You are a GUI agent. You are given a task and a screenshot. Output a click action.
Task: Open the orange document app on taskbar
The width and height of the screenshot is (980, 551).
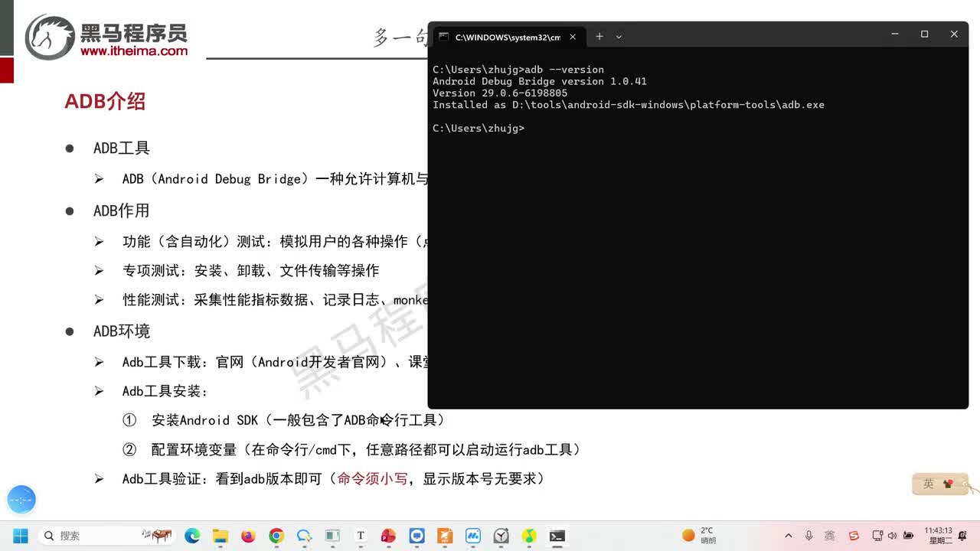[x=445, y=536]
